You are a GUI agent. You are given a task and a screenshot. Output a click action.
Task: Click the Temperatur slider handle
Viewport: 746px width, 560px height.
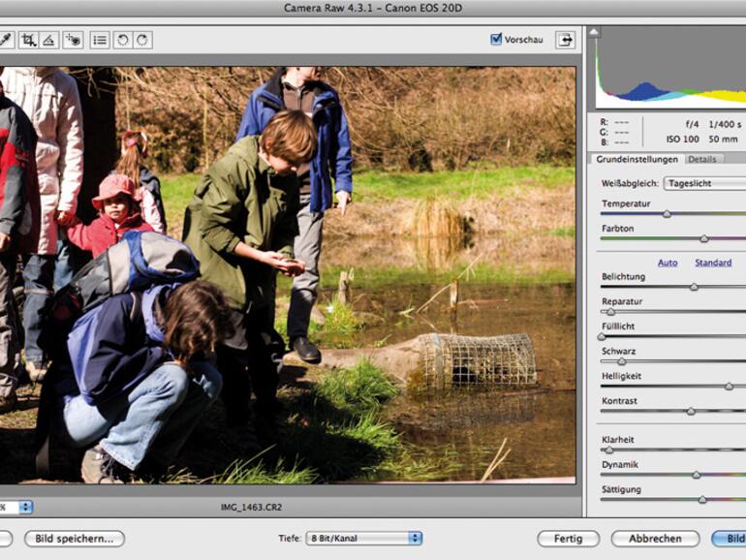tap(667, 214)
